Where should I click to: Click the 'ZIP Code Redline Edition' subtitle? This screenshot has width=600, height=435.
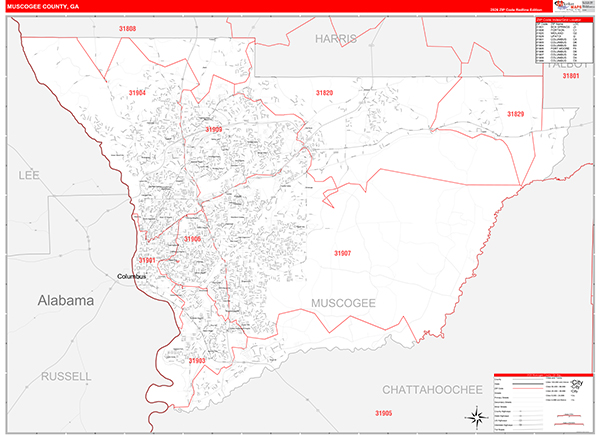(x=516, y=10)
